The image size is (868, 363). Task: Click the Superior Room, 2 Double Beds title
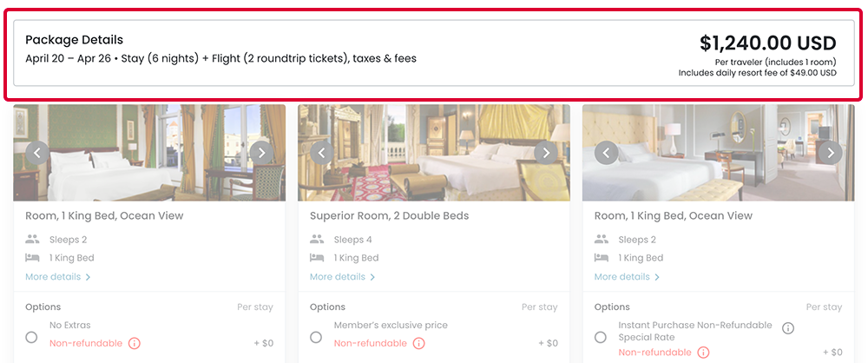point(389,215)
